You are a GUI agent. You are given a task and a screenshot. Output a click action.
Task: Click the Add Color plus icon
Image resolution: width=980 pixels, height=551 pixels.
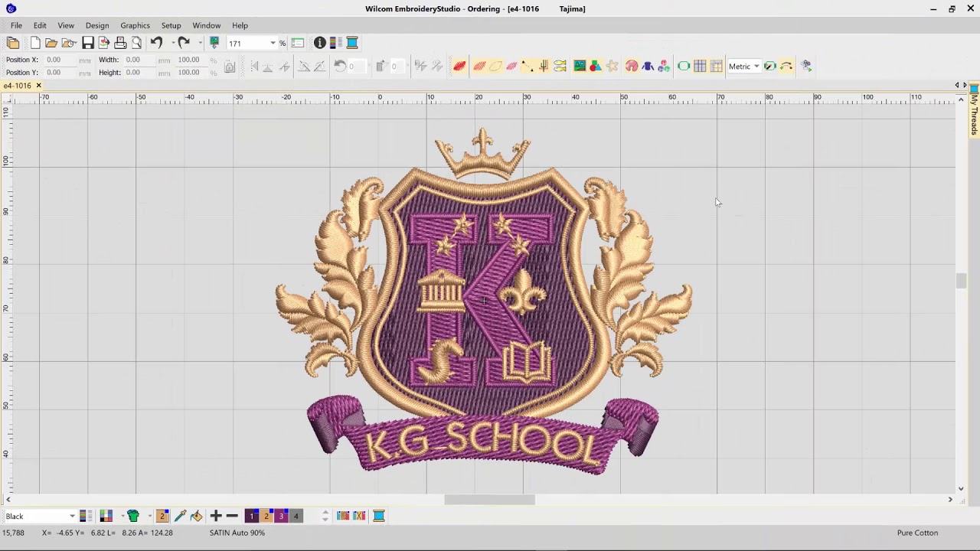(216, 517)
